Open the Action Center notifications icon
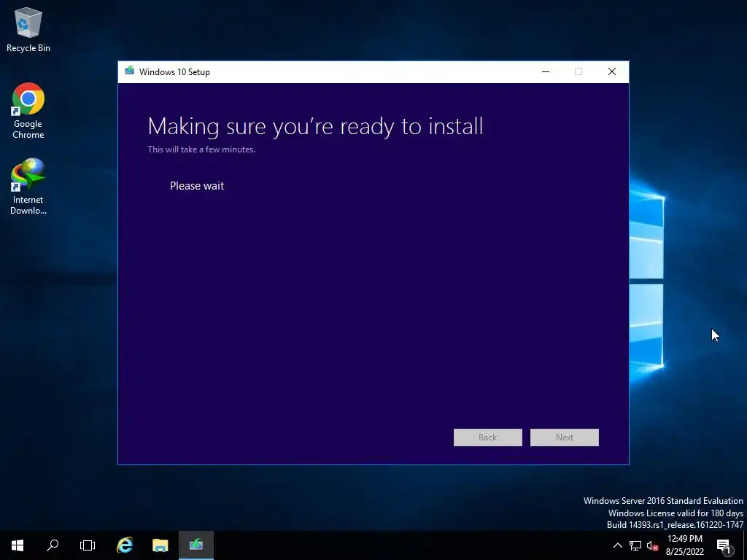 click(724, 545)
